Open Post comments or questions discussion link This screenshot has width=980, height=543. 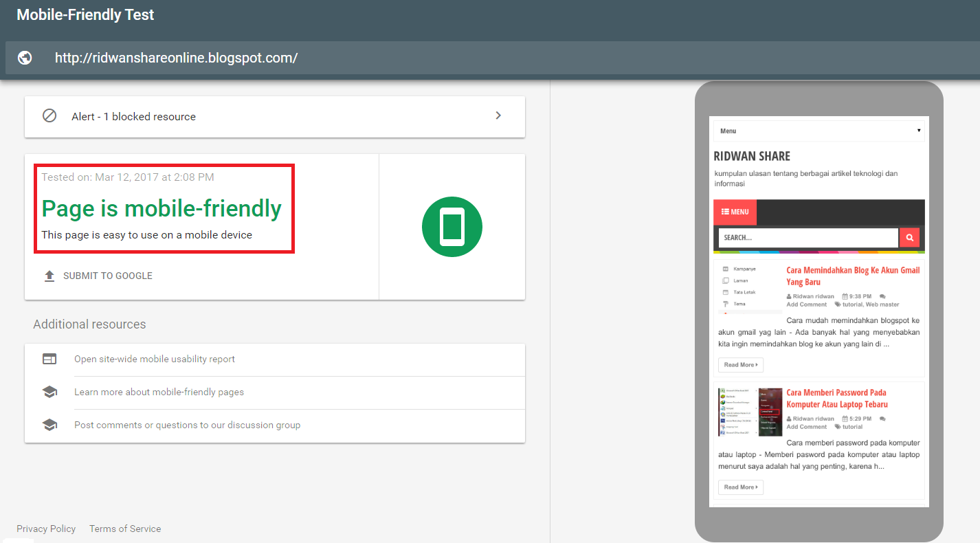point(187,425)
